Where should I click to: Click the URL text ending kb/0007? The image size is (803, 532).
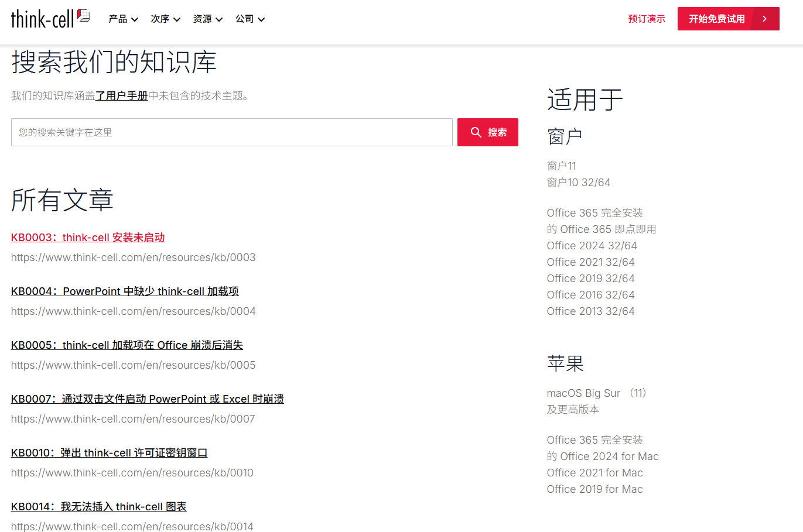133,419
